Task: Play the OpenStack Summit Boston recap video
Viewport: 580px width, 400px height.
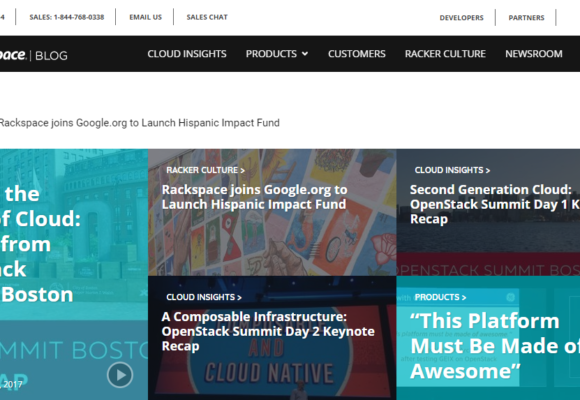Action: (120, 375)
